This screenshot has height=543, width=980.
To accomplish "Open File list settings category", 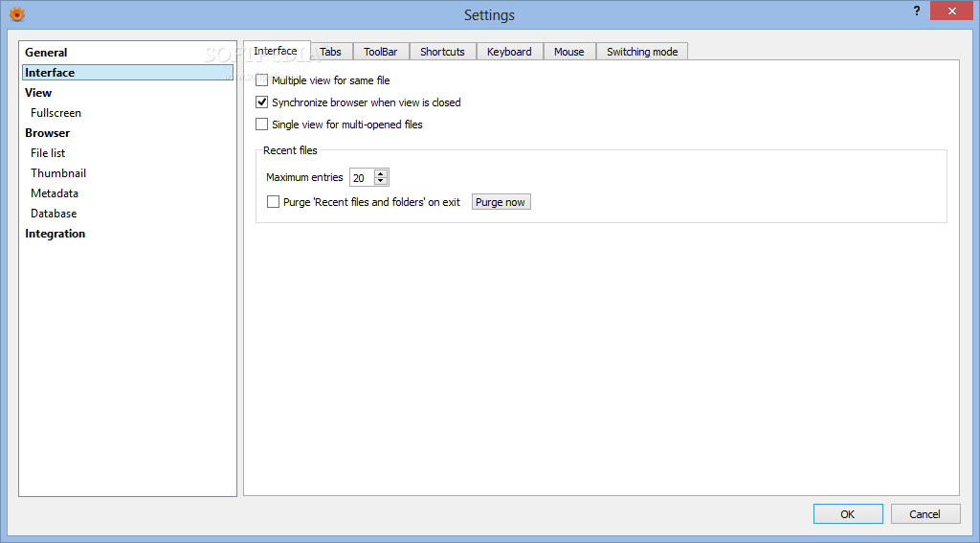I will pyautogui.click(x=127, y=152).
